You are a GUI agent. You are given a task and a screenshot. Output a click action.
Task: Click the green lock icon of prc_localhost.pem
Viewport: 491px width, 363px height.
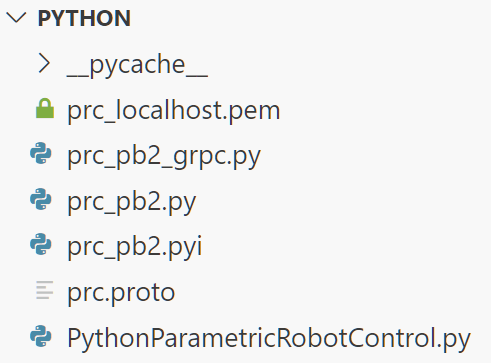pyautogui.click(x=45, y=109)
